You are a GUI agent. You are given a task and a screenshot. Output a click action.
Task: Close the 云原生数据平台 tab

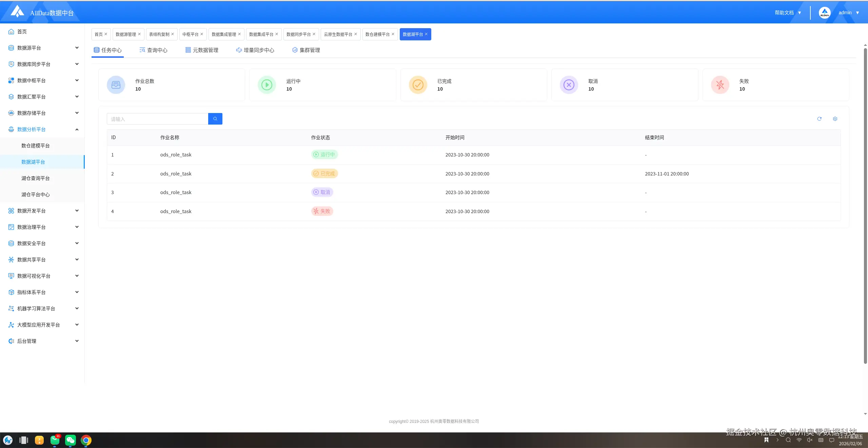coord(356,34)
